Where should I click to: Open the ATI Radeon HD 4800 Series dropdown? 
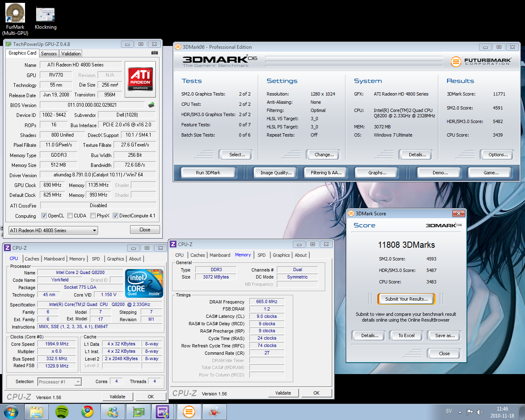(53, 231)
